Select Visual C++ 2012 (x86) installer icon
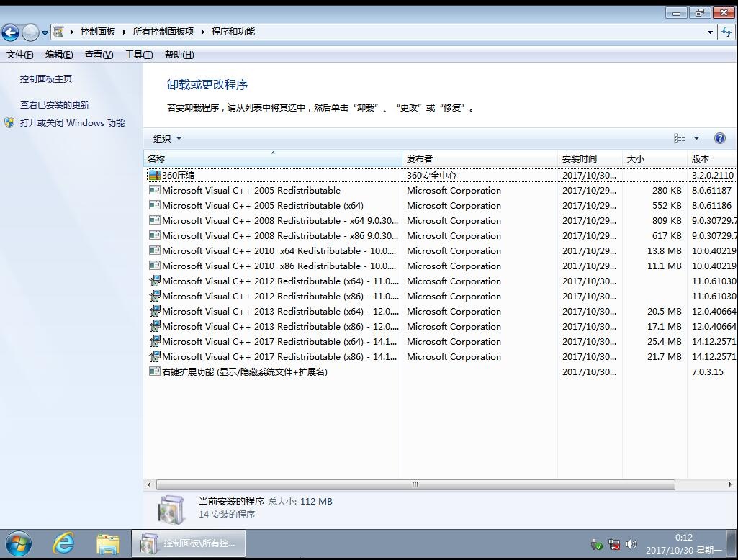738x560 pixels. [x=154, y=296]
